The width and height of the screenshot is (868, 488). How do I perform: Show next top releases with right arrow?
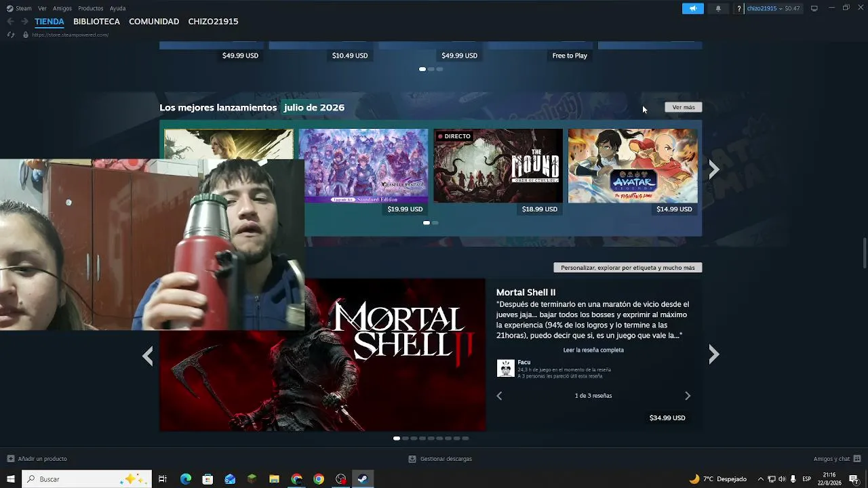click(713, 169)
